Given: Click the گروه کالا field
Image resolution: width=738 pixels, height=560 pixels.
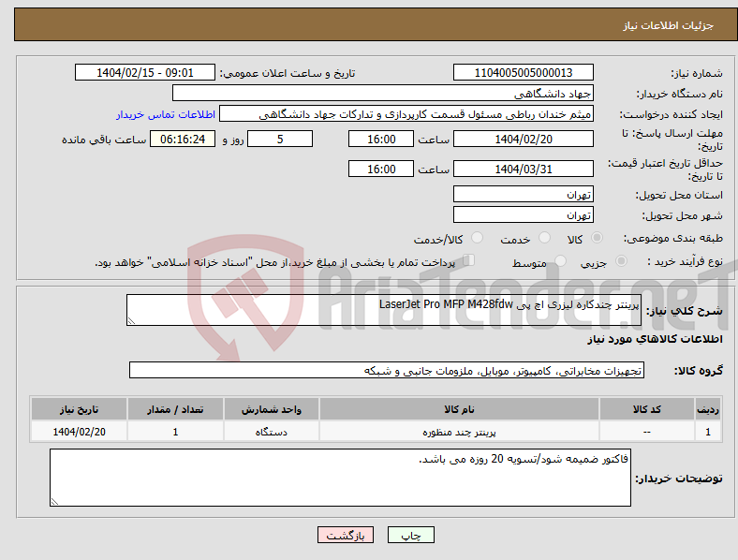Looking at the screenshot, I should (387, 370).
